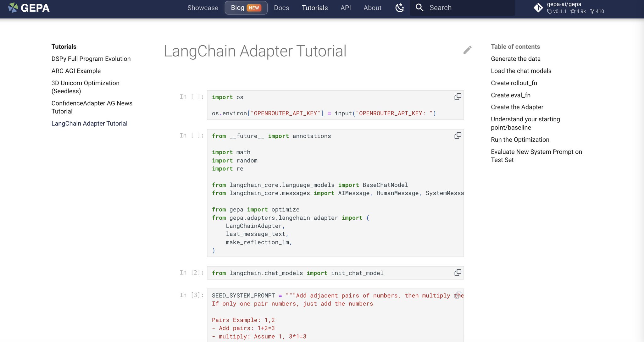The width and height of the screenshot is (644, 342).
Task: Open the API tab
Action: click(346, 8)
